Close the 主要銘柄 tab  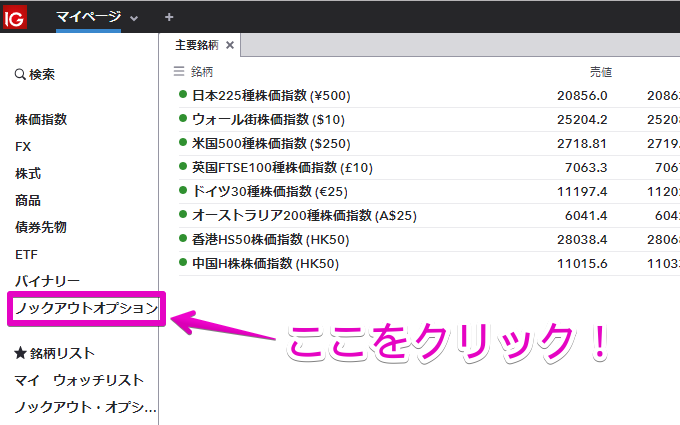pos(230,45)
